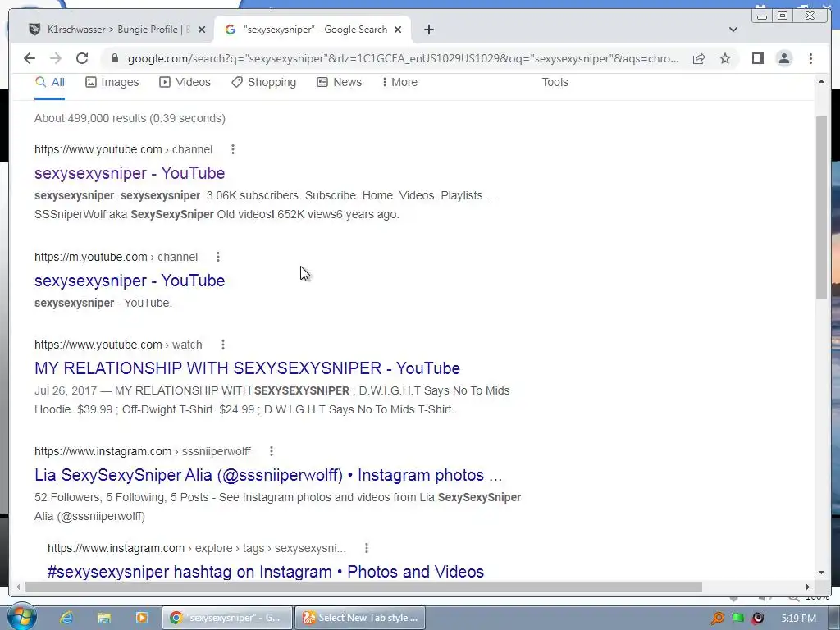Open first sexysexysniper - YouTube result
This screenshot has width=840, height=630.
point(130,173)
